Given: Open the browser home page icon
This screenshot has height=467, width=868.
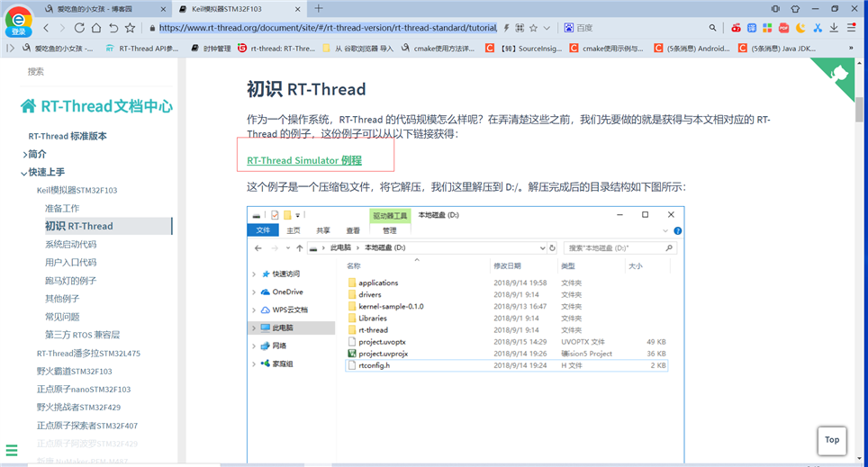Looking at the screenshot, I should coord(96,28).
